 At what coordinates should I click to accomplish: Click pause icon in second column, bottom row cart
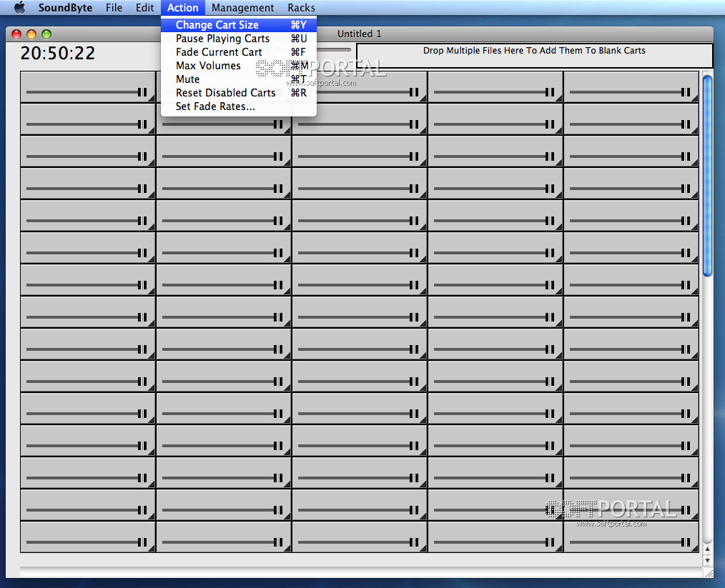(278, 542)
